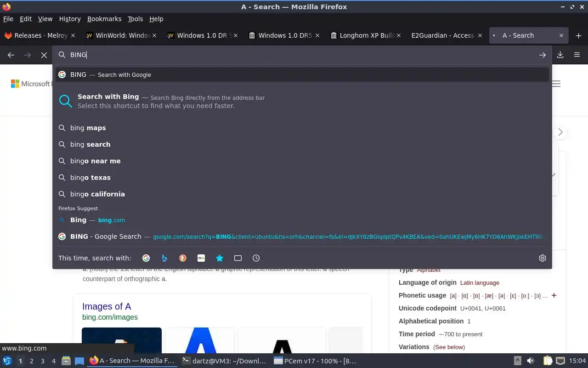Click the tray notification arrow icon
The height and width of the screenshot is (368, 588).
[518, 361]
